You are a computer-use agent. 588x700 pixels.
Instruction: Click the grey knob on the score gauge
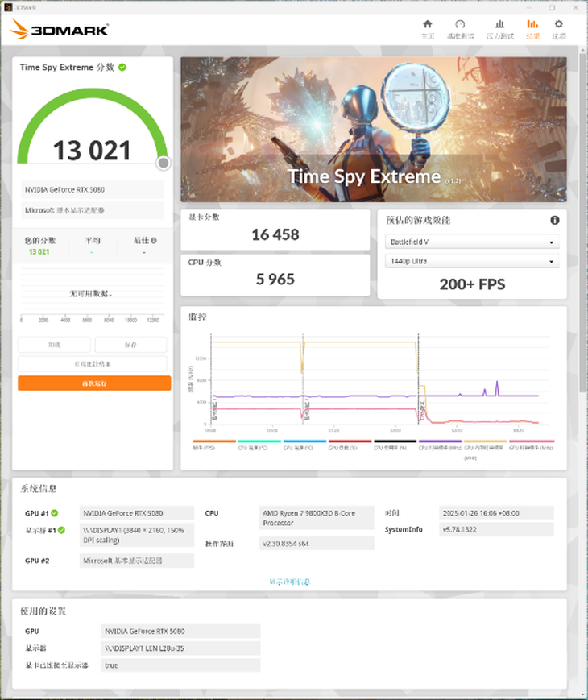click(x=164, y=163)
